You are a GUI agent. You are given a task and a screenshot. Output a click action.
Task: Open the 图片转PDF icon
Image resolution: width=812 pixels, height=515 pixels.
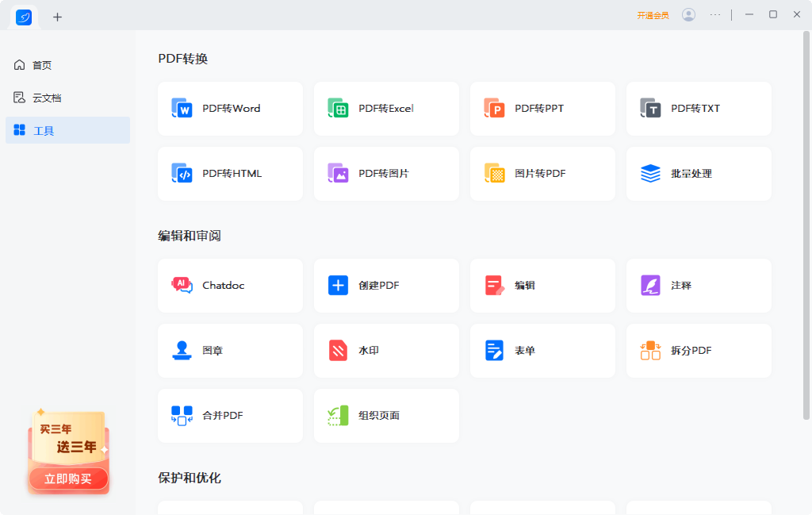tap(495, 174)
